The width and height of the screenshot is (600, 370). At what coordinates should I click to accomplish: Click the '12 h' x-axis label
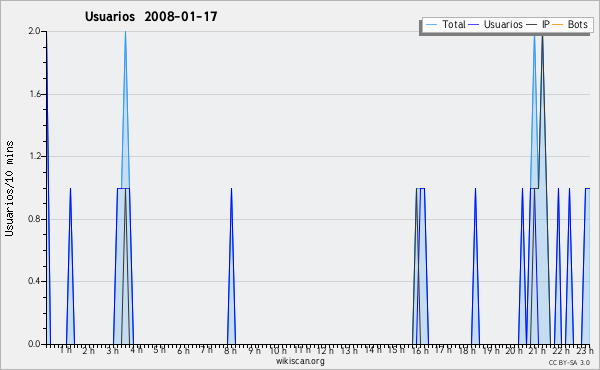pyautogui.click(x=325, y=350)
